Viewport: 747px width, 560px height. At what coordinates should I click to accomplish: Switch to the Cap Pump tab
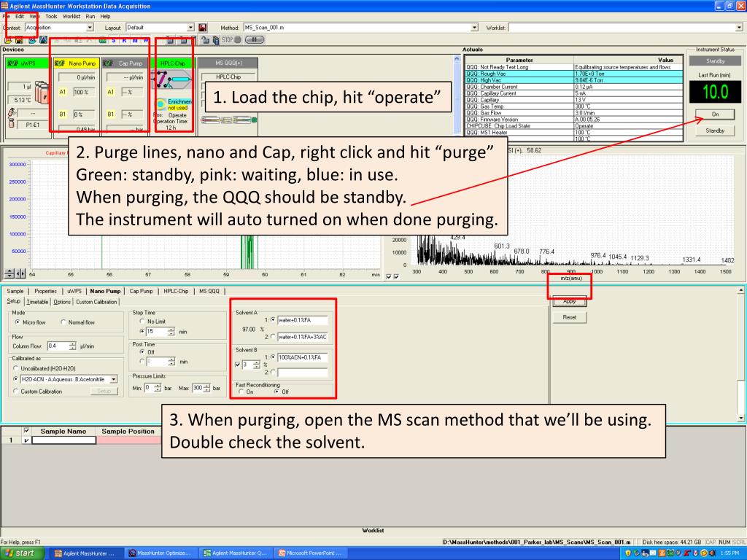click(141, 291)
